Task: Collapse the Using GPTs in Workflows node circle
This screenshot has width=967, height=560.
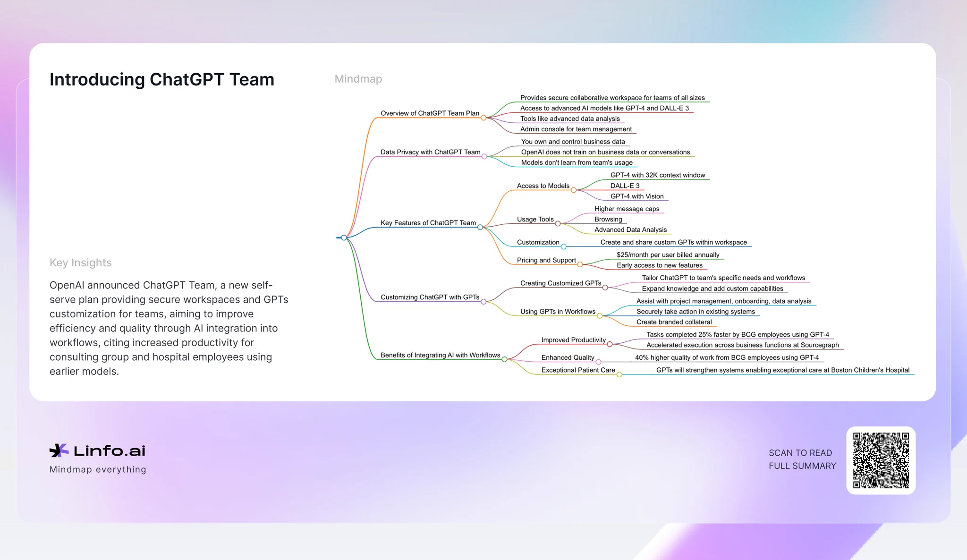Action: pos(600,315)
